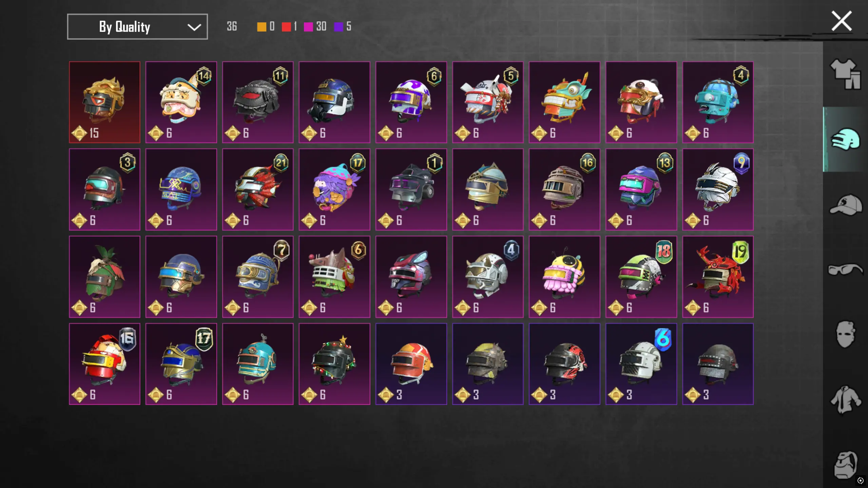
Task: Select the teal dragon helmet
Action: [564, 102]
